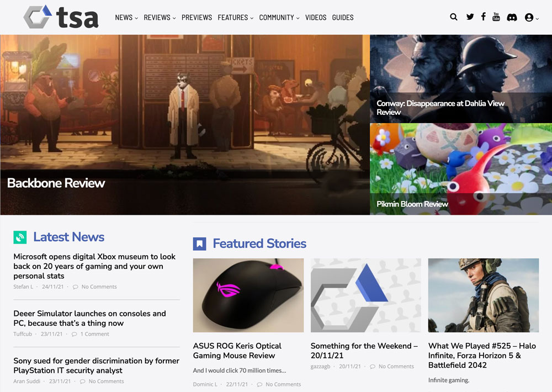
Task: Go to the Videos menu item
Action: coord(316,17)
